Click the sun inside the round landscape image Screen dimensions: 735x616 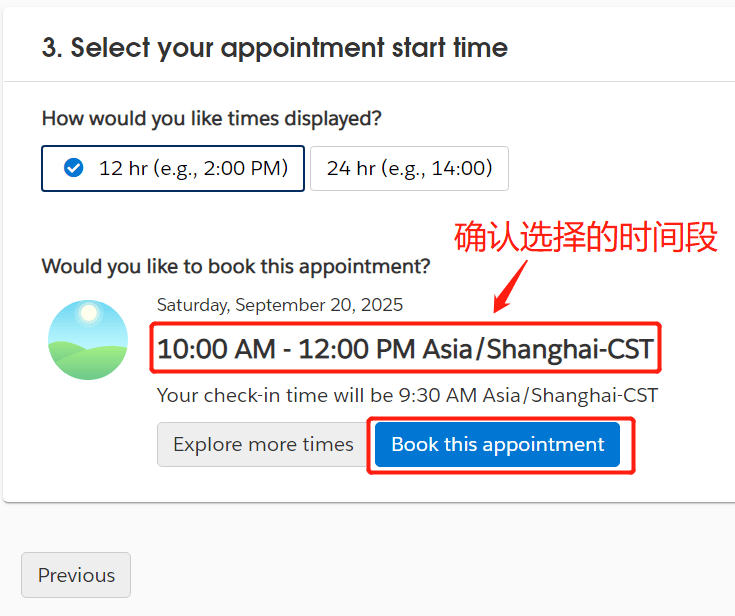[x=89, y=313]
